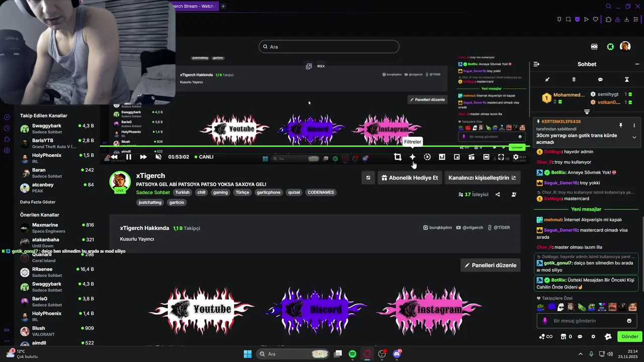
Task: Open chat settings gear below message box
Action: tap(593, 337)
